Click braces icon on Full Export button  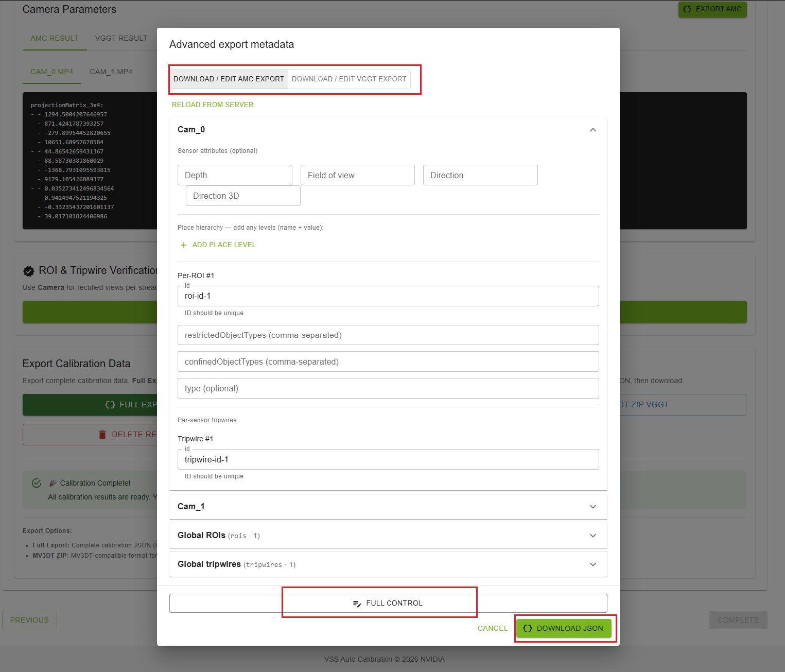click(x=110, y=405)
